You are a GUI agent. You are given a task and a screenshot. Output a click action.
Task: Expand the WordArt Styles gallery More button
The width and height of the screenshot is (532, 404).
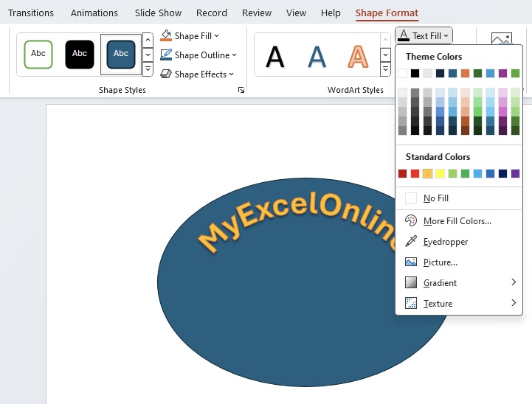point(385,69)
